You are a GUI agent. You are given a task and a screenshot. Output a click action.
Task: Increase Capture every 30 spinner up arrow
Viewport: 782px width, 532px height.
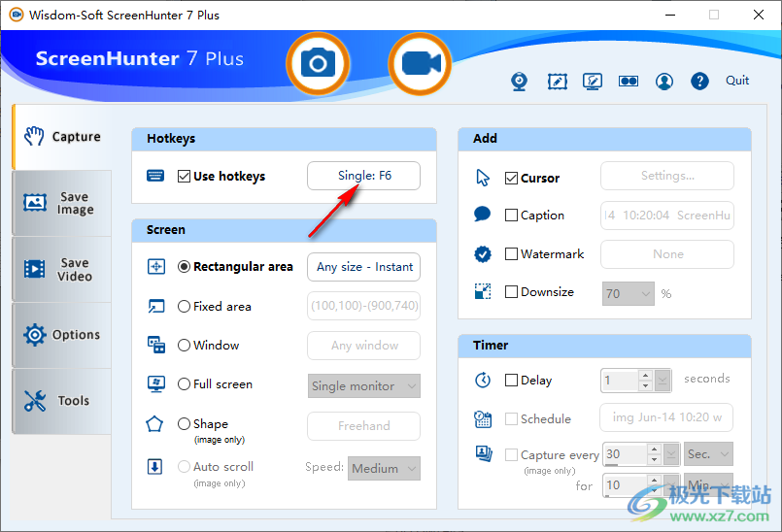(654, 449)
